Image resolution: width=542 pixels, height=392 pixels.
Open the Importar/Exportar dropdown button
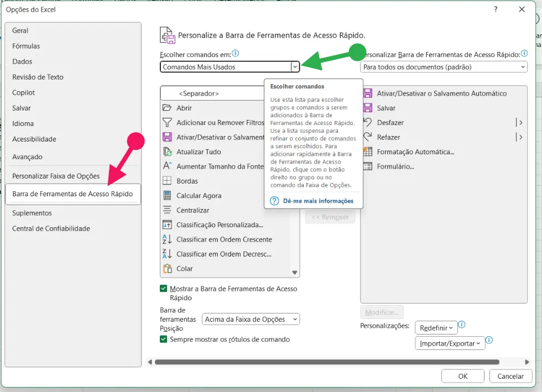(x=450, y=343)
